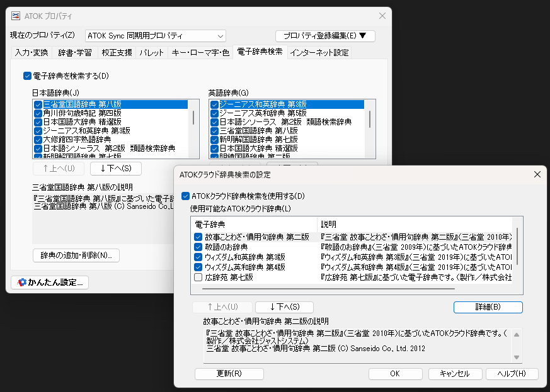Open the インターネット設定 tab
This screenshot has width=550, height=392.
pos(319,53)
